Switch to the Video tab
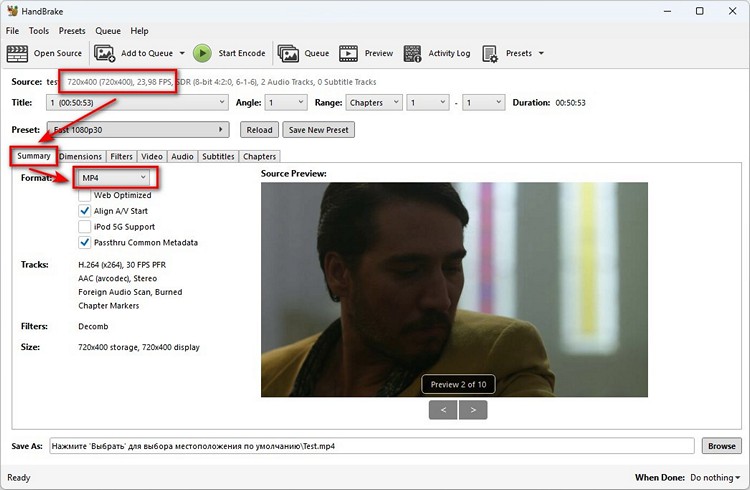Viewport: 750px width, 490px height. pos(152,156)
